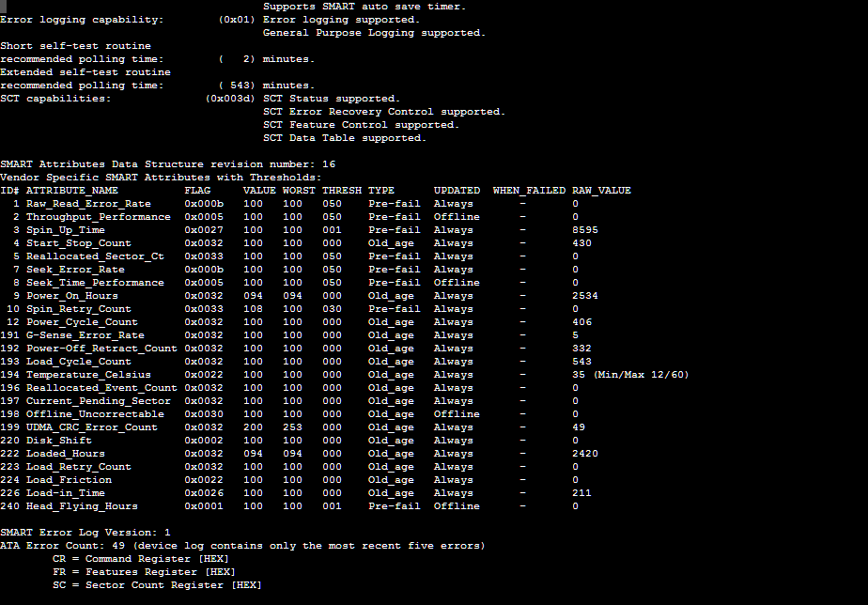Click the Raw_Read_Error_Rate attribute name

coord(88,204)
